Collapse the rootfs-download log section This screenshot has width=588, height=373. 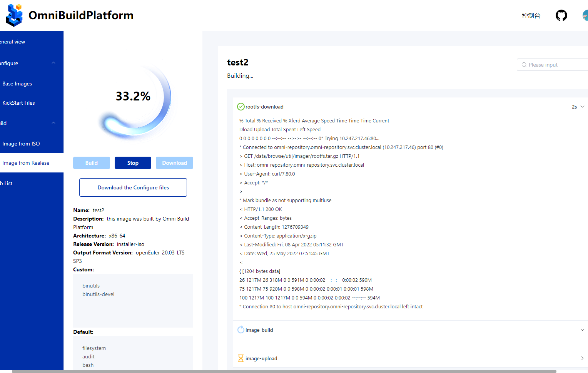582,107
